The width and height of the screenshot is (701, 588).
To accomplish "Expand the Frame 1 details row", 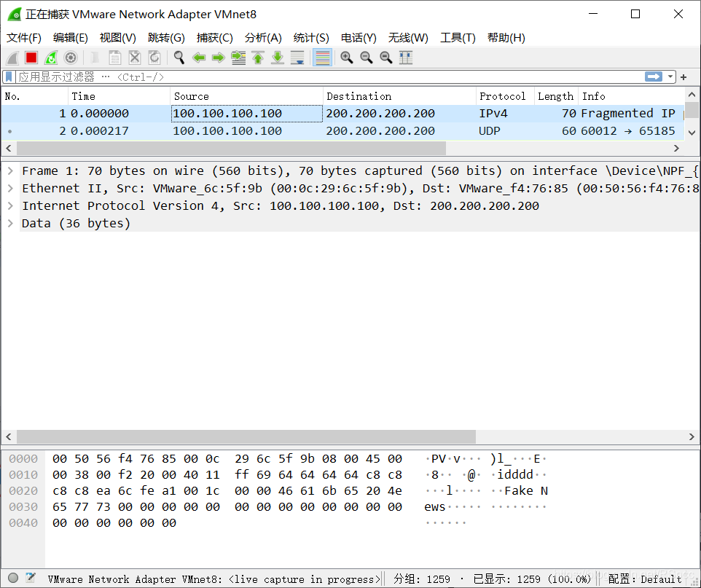I will click(10, 170).
